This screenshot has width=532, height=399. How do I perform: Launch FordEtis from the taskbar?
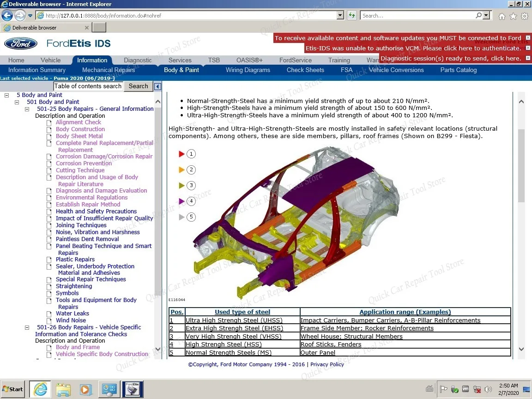132,389
